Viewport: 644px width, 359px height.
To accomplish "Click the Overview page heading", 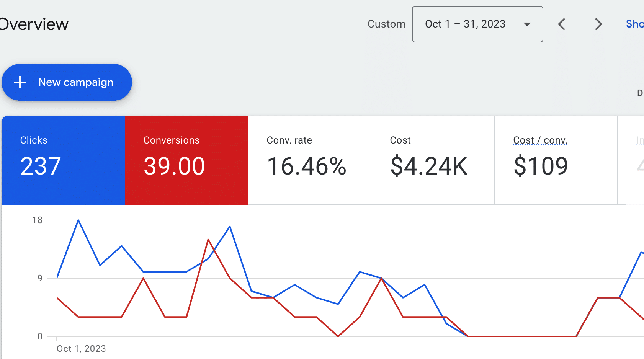I will pyautogui.click(x=34, y=24).
